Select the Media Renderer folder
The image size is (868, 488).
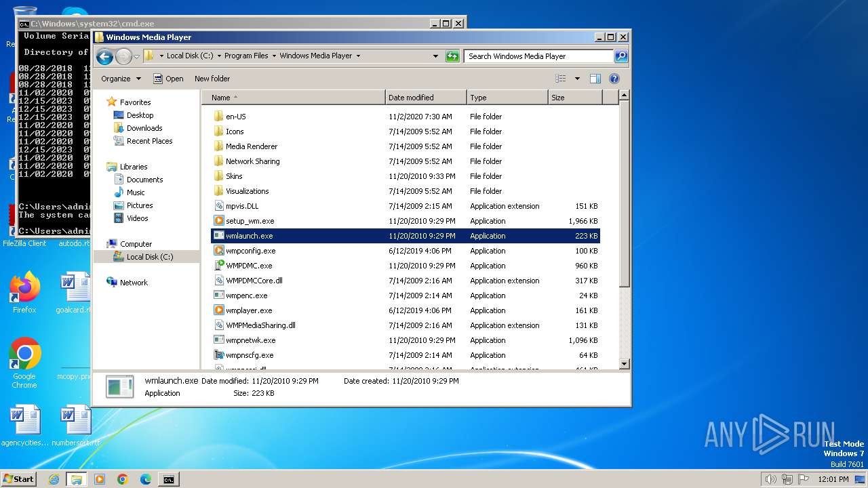coord(252,146)
